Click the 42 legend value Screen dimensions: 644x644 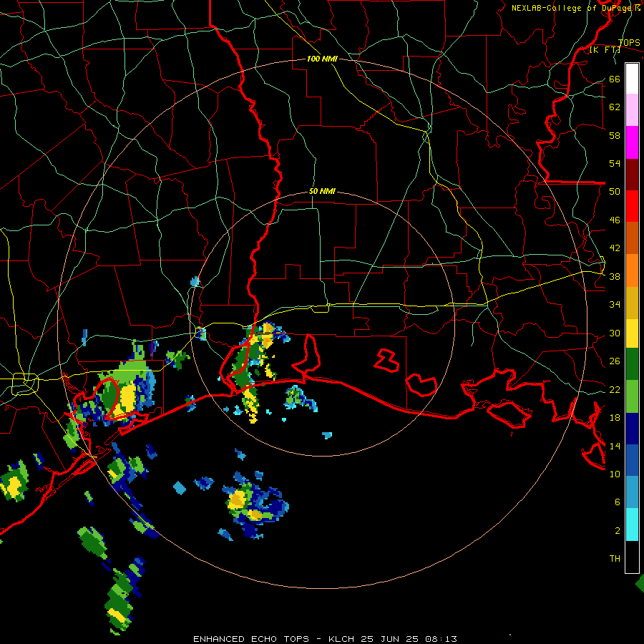coord(615,248)
